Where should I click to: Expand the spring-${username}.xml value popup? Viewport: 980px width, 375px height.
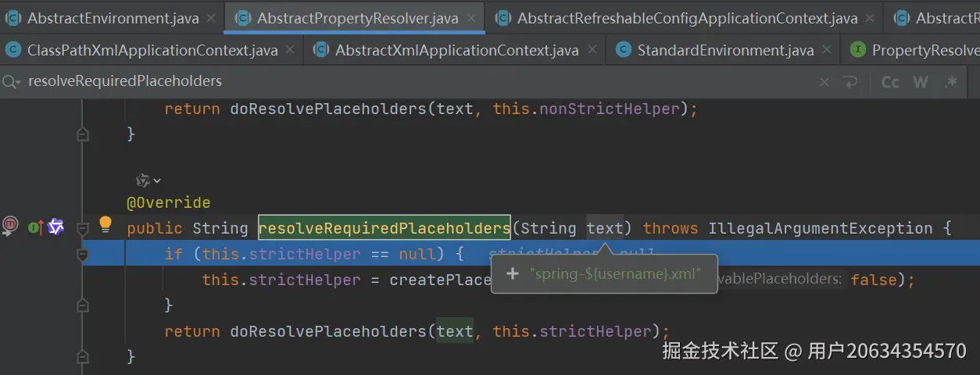coord(513,273)
